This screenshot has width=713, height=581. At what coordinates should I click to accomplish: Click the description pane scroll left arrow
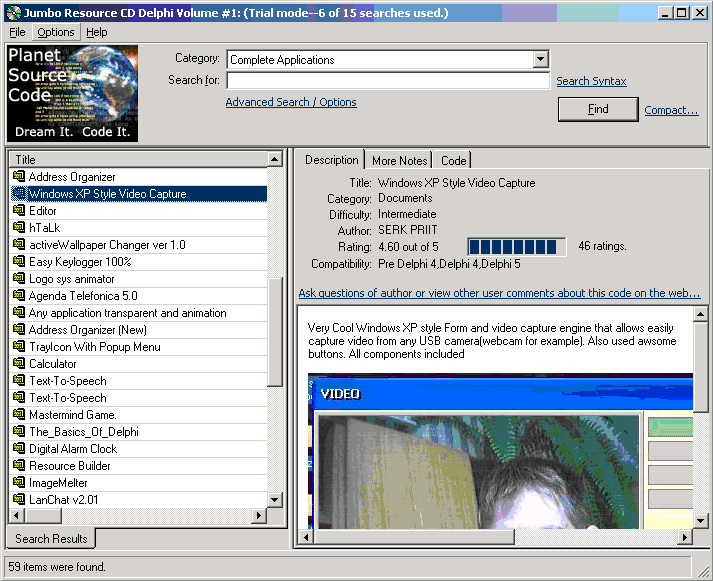[x=306, y=537]
